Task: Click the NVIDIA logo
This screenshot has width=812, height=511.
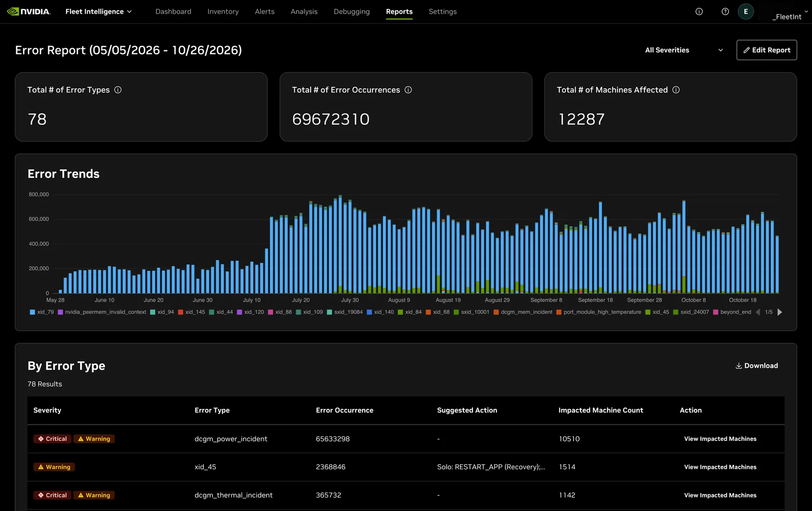Action: click(28, 12)
